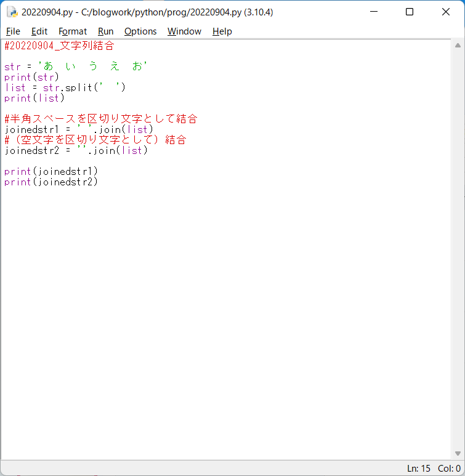
Task: Click the 'Ln: 15' status bar indicator
Action: click(419, 469)
